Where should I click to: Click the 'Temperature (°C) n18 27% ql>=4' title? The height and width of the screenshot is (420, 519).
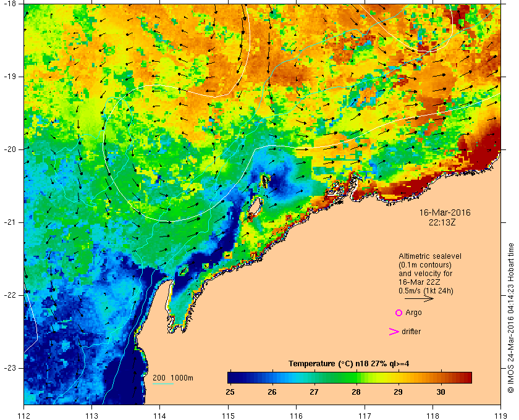(x=349, y=364)
